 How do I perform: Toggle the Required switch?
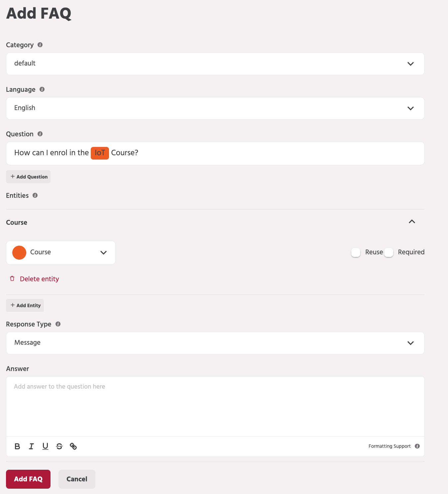(x=389, y=252)
